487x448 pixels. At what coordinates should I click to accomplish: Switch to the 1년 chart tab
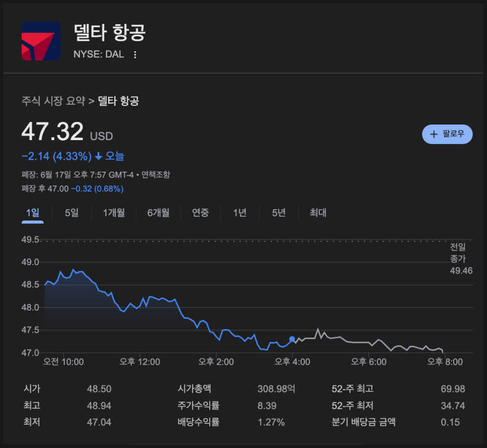(240, 213)
